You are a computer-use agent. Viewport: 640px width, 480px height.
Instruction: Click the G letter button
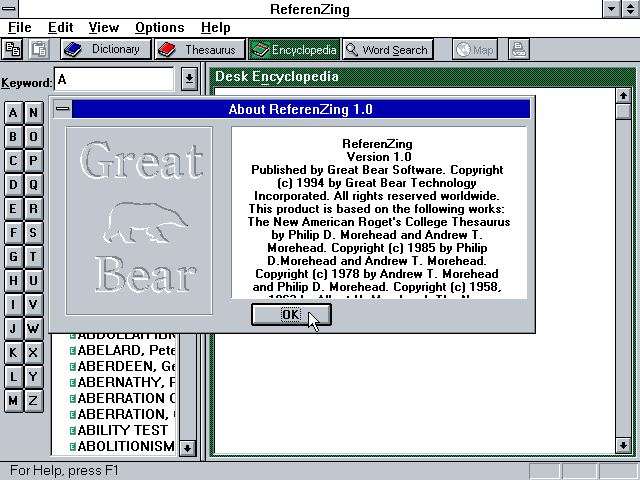13,257
